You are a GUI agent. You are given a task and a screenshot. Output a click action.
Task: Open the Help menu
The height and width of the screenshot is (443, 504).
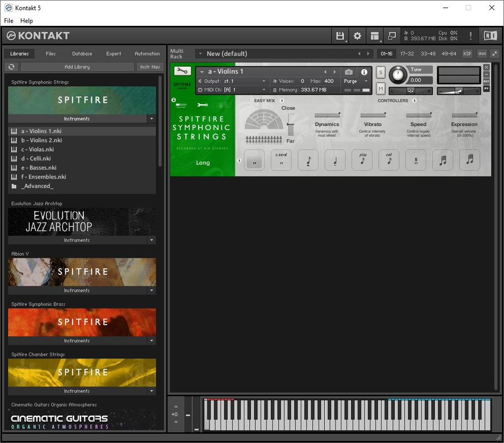tap(27, 20)
